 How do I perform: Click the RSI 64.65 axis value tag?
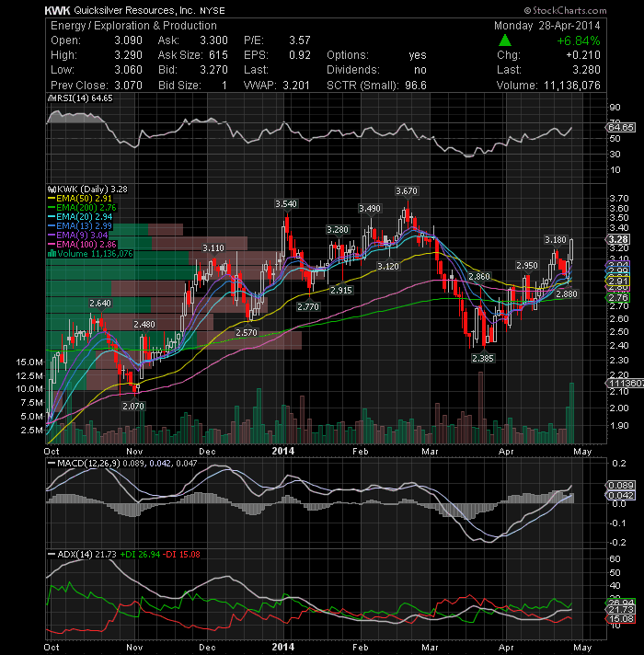pos(620,127)
